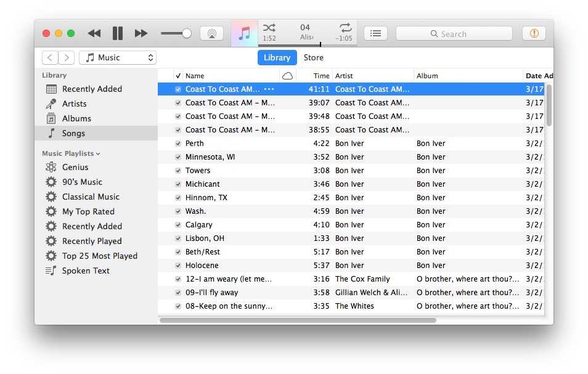Open the Genius playlist
Screen dimensions: 588x374
(x=96, y=167)
